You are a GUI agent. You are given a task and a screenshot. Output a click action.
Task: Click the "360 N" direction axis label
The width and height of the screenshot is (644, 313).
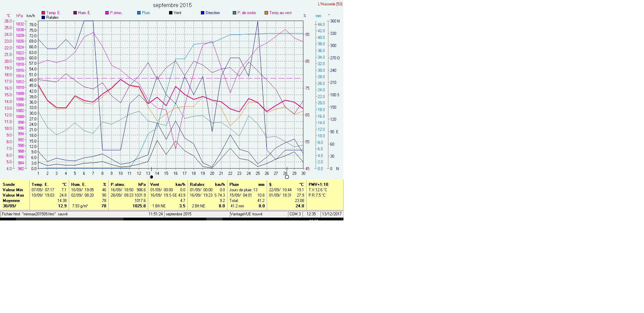coord(335,21)
